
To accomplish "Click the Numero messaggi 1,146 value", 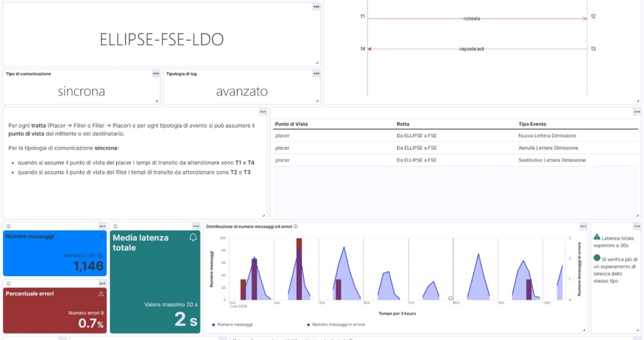I will pos(88,266).
